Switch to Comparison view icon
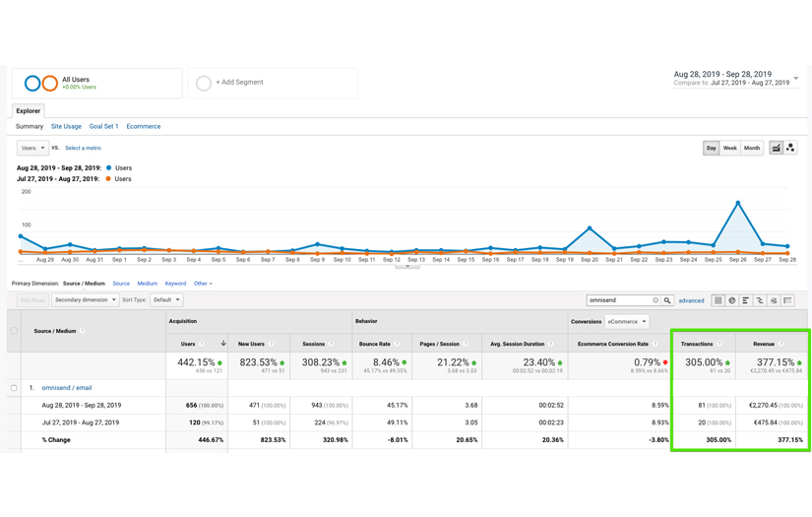Image resolution: width=812 pixels, height=517 pixels. [x=760, y=300]
